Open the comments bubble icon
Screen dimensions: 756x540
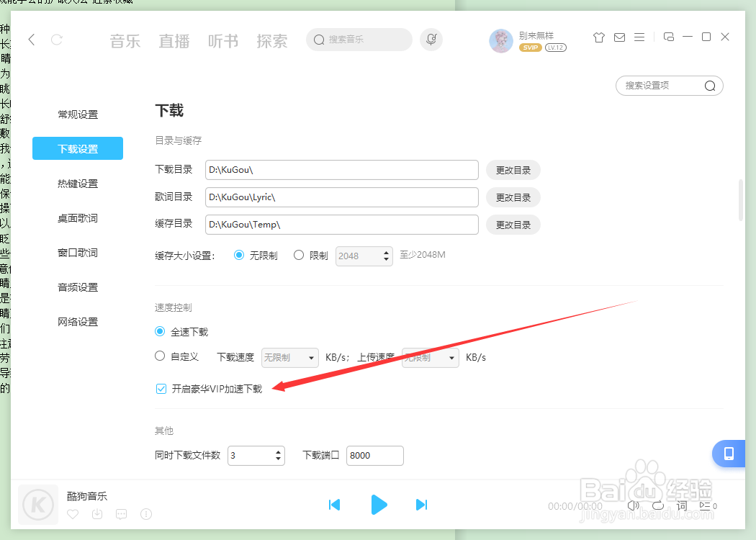point(122,514)
